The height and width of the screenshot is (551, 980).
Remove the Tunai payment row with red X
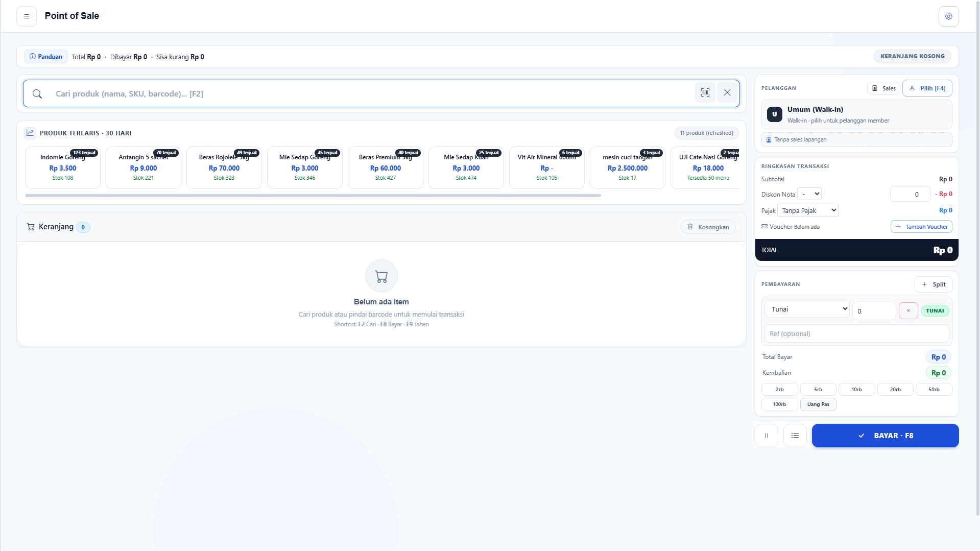coord(908,310)
